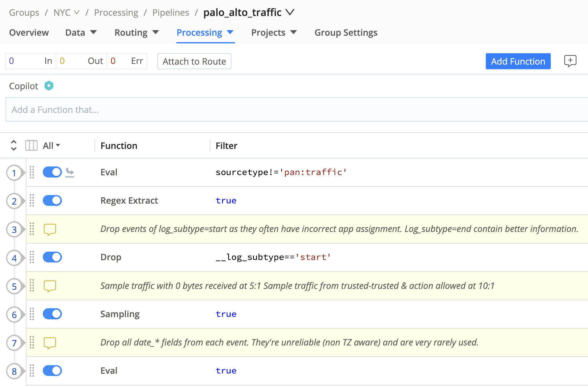Disable the Drop function toggle

[x=52, y=257]
